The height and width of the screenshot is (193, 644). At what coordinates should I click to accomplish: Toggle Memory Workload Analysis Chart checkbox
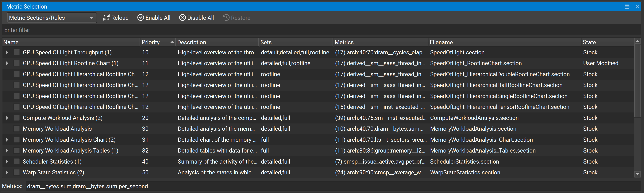[x=17, y=140]
